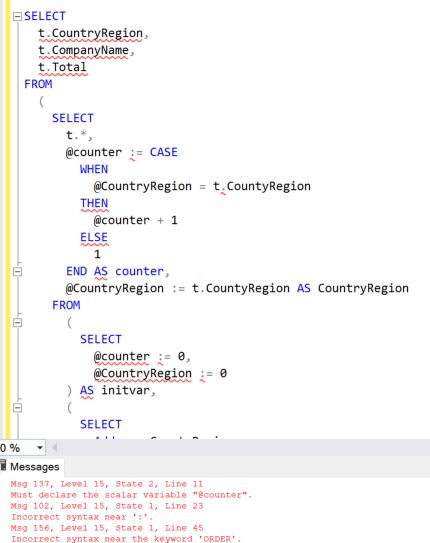Click the 'Msg 156, Level 15' error line
Screen dimensions: 430x543
pos(107,528)
